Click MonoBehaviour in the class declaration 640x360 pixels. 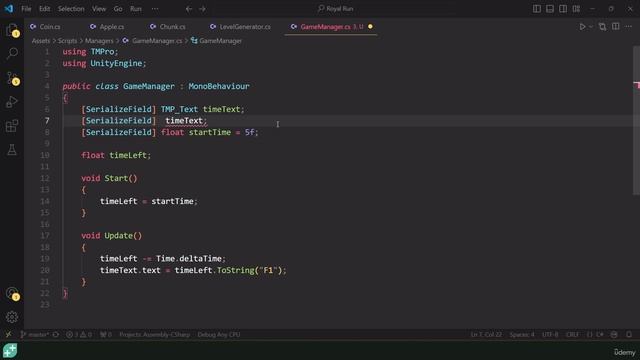219,86
